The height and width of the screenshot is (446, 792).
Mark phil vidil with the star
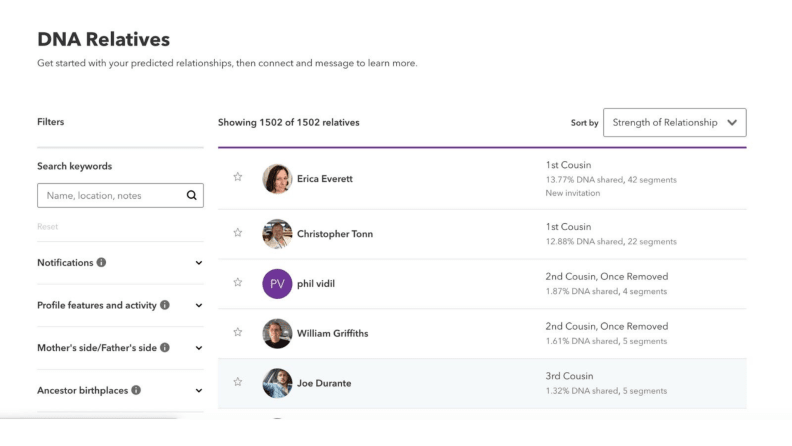tap(237, 282)
